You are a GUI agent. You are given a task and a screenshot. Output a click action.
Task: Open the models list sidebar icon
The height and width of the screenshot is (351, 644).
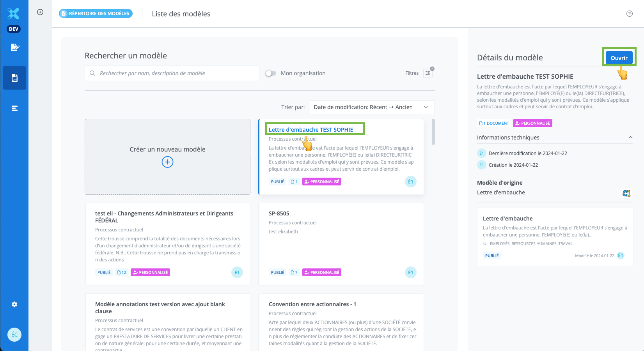click(14, 78)
